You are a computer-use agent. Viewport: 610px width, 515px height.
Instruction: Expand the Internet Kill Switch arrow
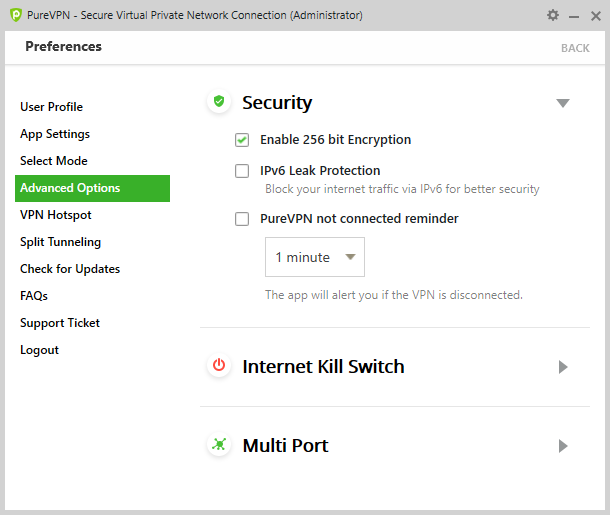pos(563,367)
